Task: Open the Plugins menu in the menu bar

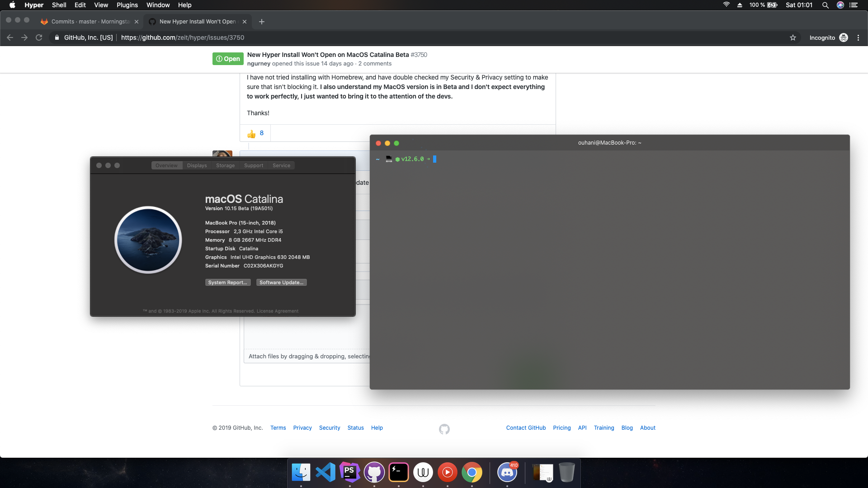Action: click(x=127, y=5)
